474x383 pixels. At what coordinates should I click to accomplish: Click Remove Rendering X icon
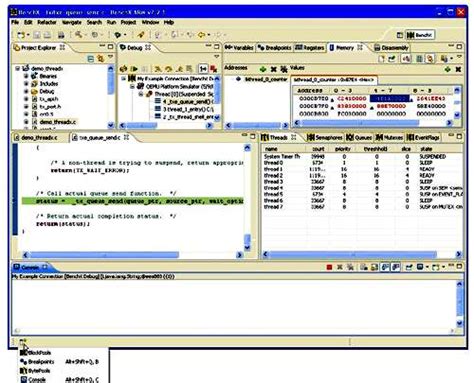(458, 69)
